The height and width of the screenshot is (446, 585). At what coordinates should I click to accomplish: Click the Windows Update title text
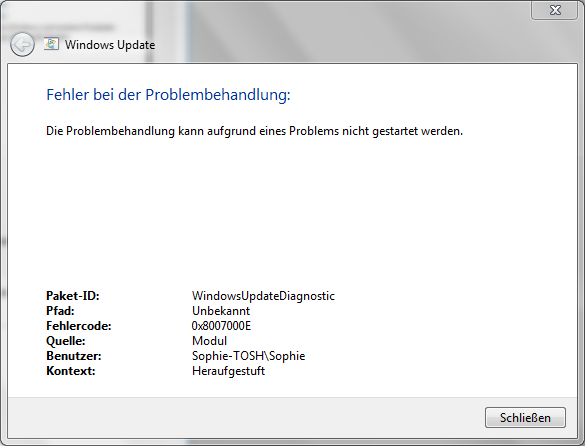click(x=110, y=45)
